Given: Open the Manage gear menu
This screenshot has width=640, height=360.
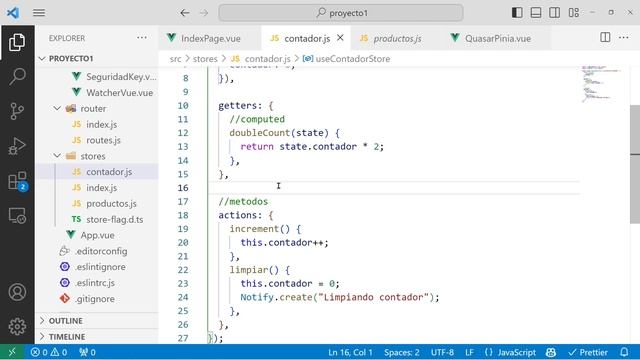Looking at the screenshot, I should click(x=17, y=326).
